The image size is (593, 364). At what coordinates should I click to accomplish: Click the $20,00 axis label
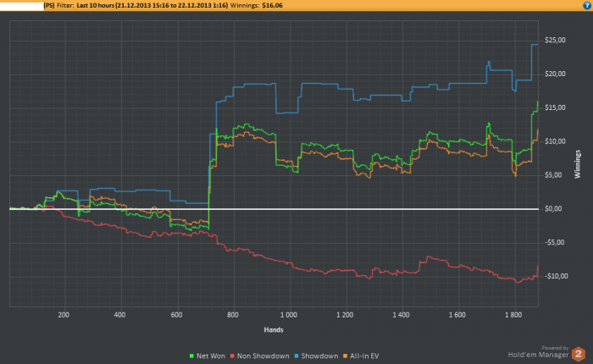tap(555, 74)
